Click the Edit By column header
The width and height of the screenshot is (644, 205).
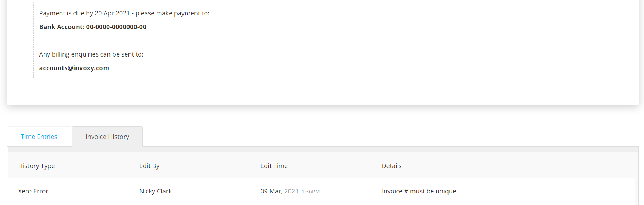(149, 166)
